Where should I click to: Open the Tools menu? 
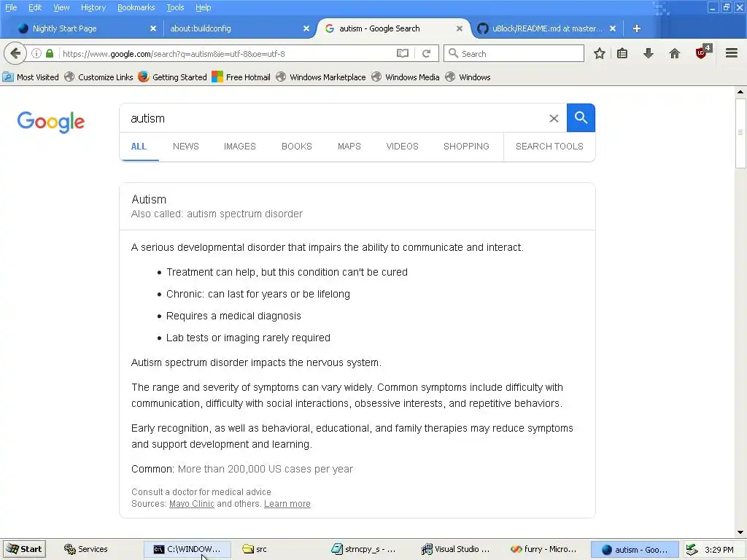pyautogui.click(x=175, y=7)
